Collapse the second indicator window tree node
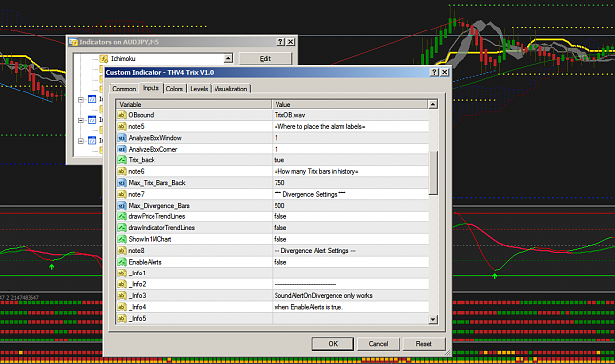 coord(81,120)
